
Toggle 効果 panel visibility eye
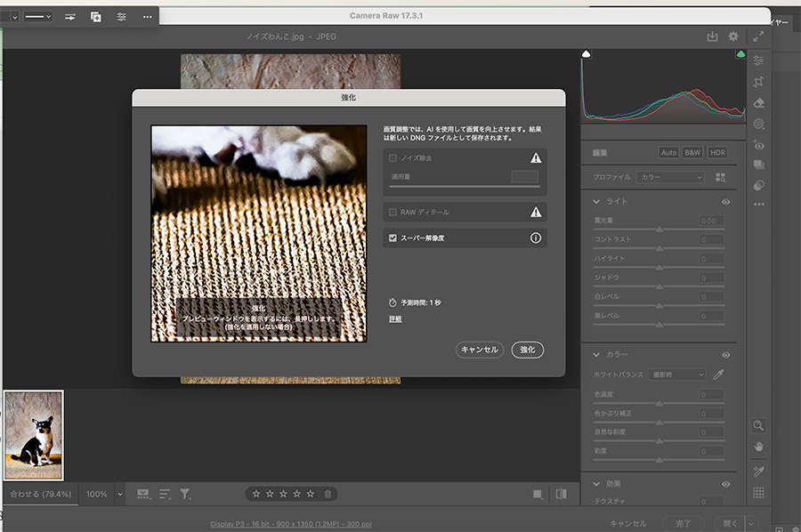(x=726, y=484)
